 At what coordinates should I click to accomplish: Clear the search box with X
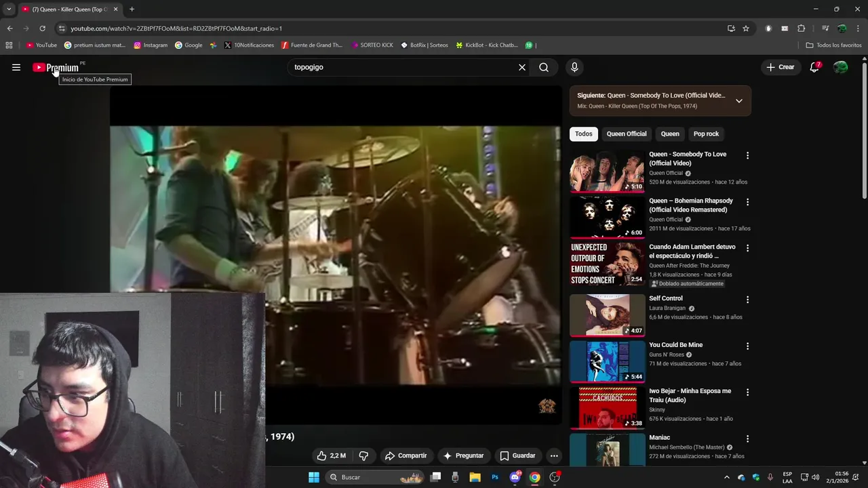(x=522, y=67)
